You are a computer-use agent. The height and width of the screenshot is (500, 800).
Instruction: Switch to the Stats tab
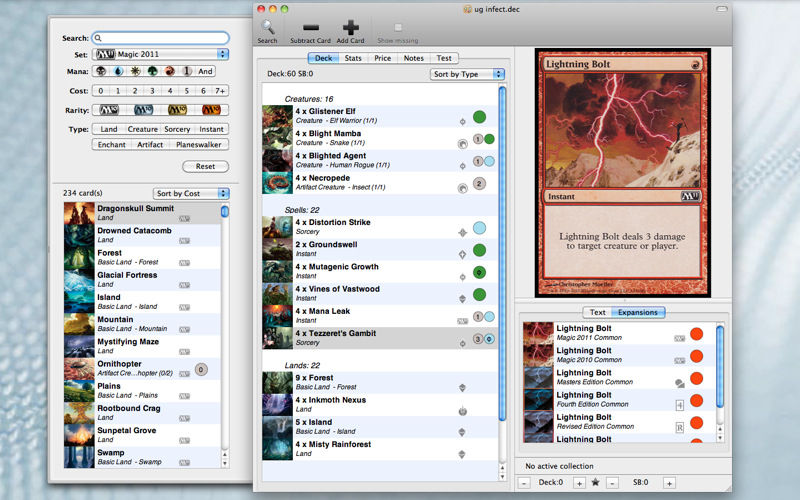click(x=353, y=58)
